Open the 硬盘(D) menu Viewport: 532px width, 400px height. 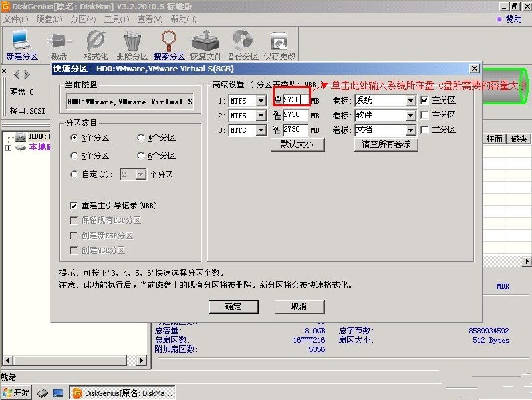click(49, 19)
